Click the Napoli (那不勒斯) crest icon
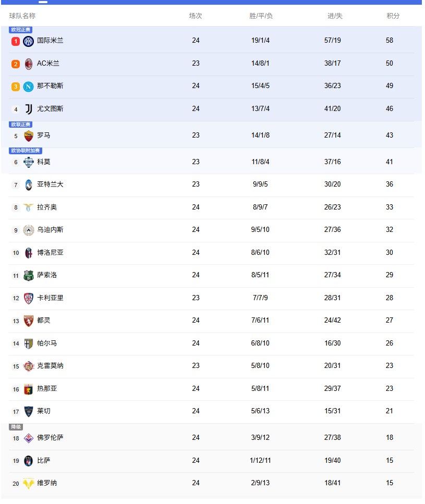The image size is (425, 504). [29, 86]
